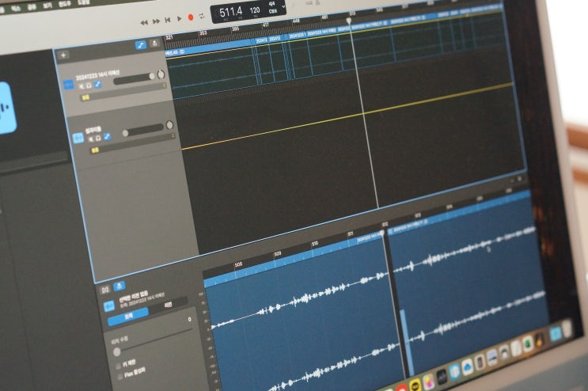Enable the Flex 활성화 checkbox
The width and height of the screenshot is (588, 391).
coord(119,377)
